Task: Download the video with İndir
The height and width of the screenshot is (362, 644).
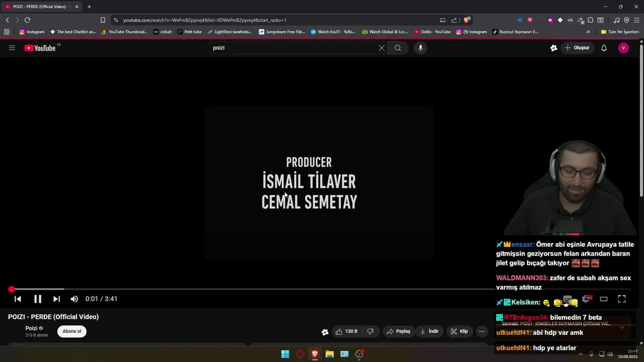Action: coord(430,331)
